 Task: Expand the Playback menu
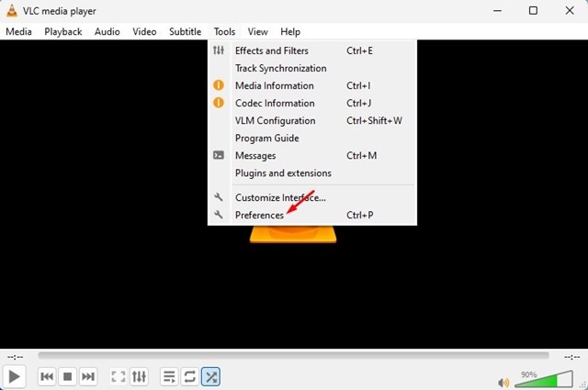pos(63,32)
